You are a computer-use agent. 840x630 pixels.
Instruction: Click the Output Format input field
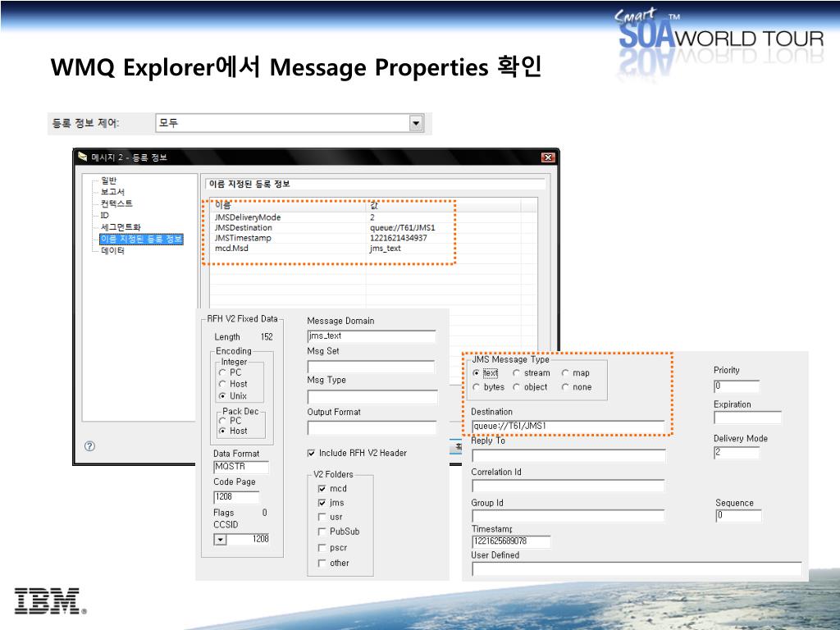pos(372,427)
